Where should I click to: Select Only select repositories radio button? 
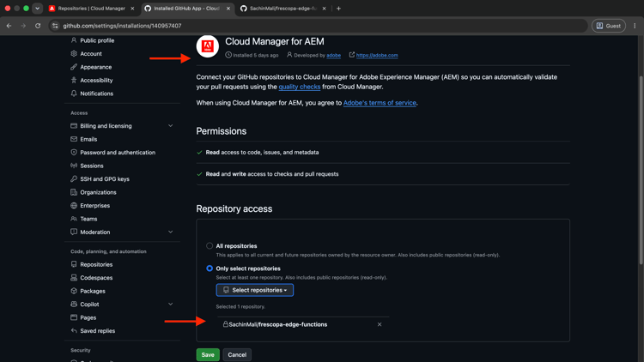click(210, 268)
